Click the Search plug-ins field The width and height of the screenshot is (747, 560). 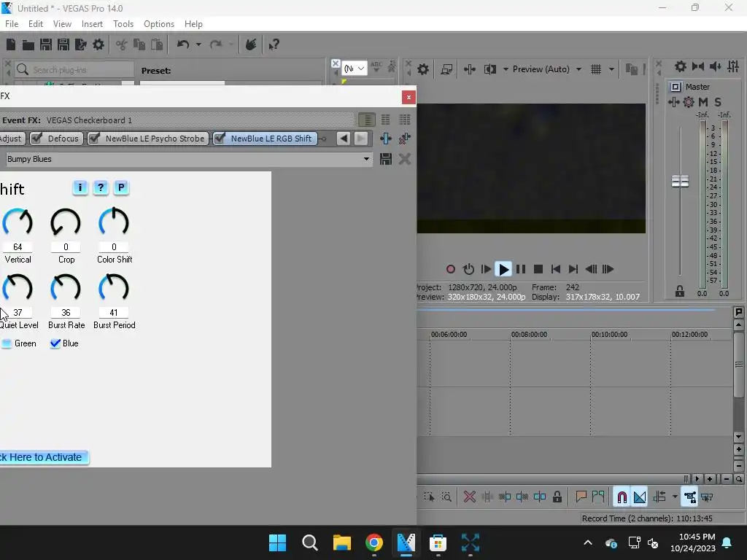(x=74, y=70)
